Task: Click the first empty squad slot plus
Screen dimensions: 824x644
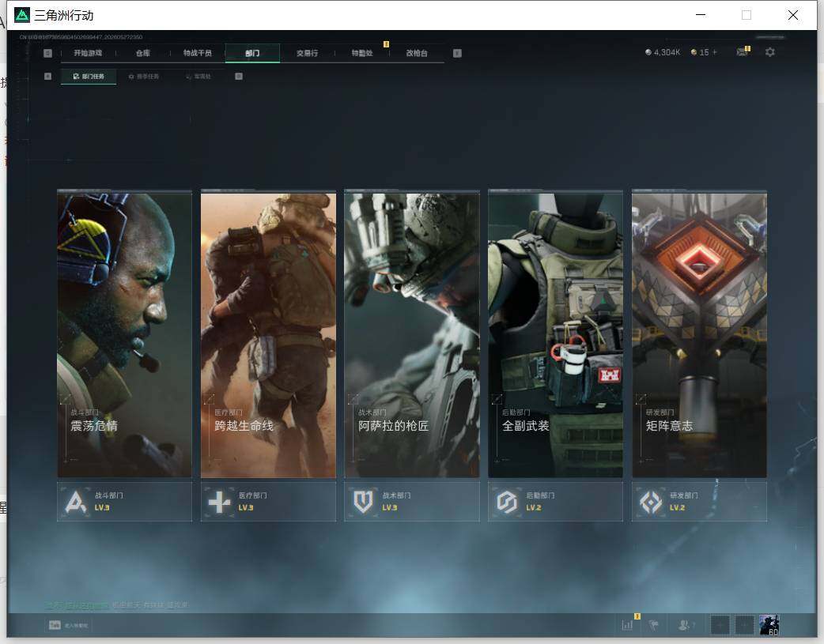Action: [x=720, y=624]
